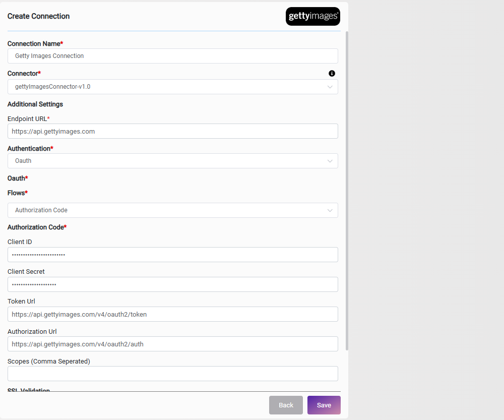Screen dimensions: 504x420
Task: Click the Connector info icon
Action: 332,73
